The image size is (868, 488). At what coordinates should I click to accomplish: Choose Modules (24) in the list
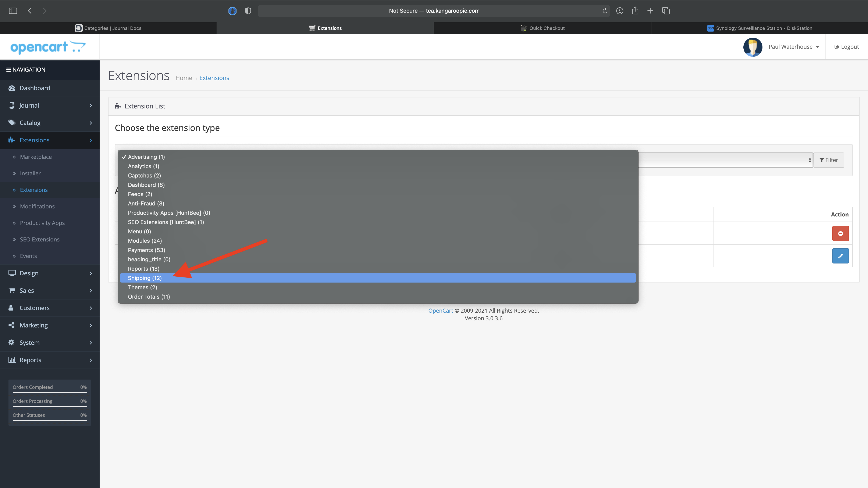click(145, 241)
